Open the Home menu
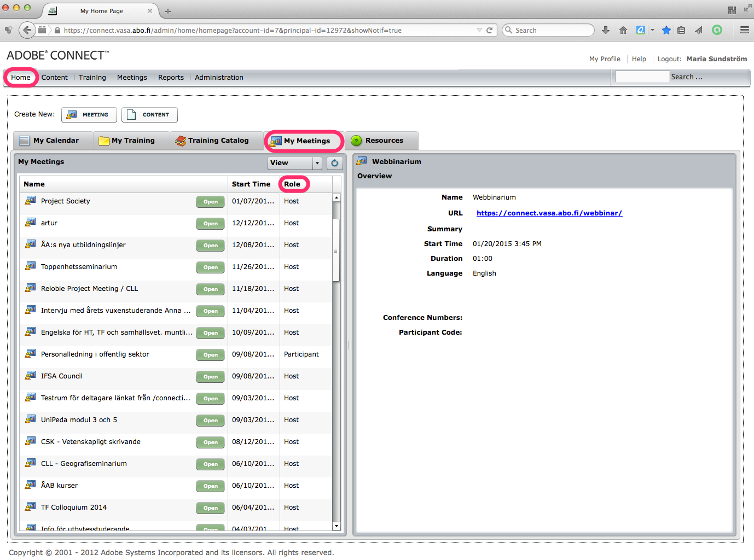The height and width of the screenshot is (560, 754). 21,77
